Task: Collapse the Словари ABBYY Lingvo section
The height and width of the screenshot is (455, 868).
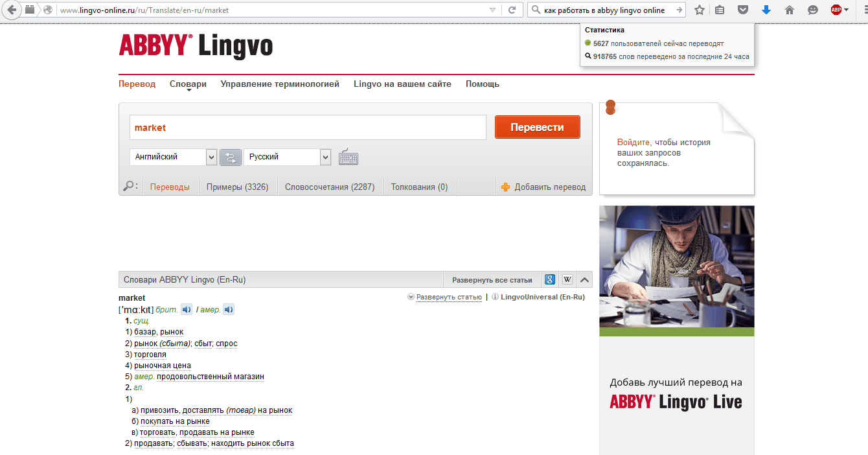Action: 584,280
